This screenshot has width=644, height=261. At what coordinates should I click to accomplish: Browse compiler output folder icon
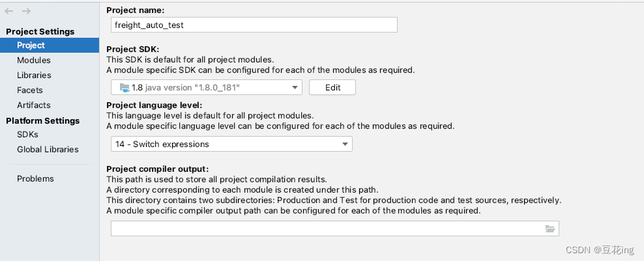tap(550, 228)
